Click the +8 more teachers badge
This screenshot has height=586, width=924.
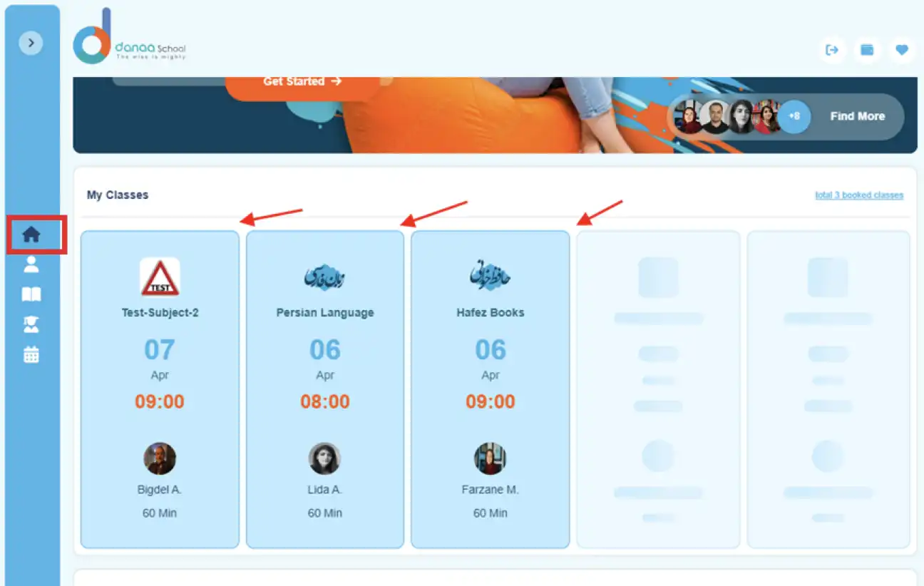[x=794, y=116]
